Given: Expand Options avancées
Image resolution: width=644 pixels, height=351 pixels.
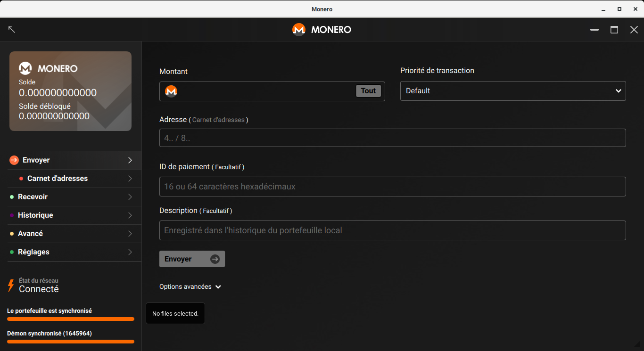Looking at the screenshot, I should 190,286.
